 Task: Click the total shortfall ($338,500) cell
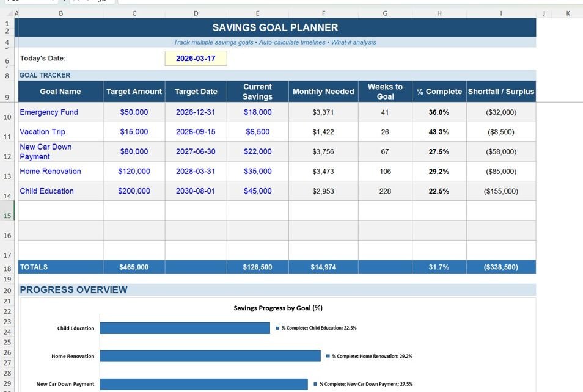pos(501,267)
